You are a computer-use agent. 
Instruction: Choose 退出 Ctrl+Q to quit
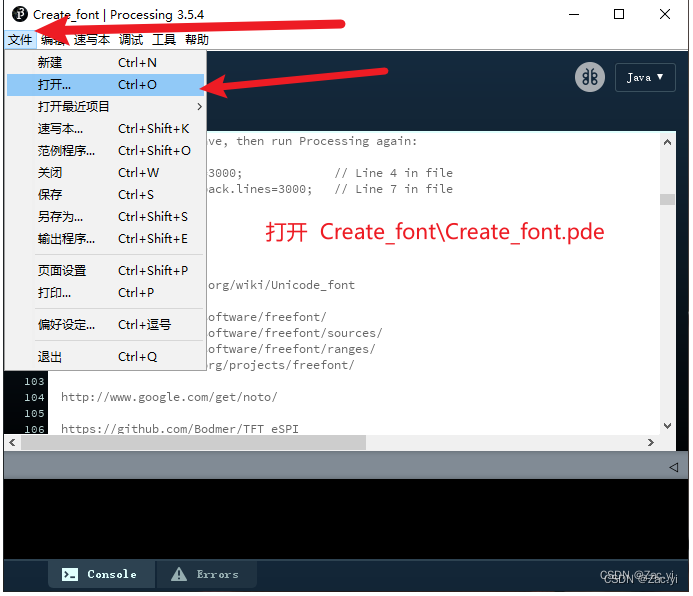tap(105, 357)
